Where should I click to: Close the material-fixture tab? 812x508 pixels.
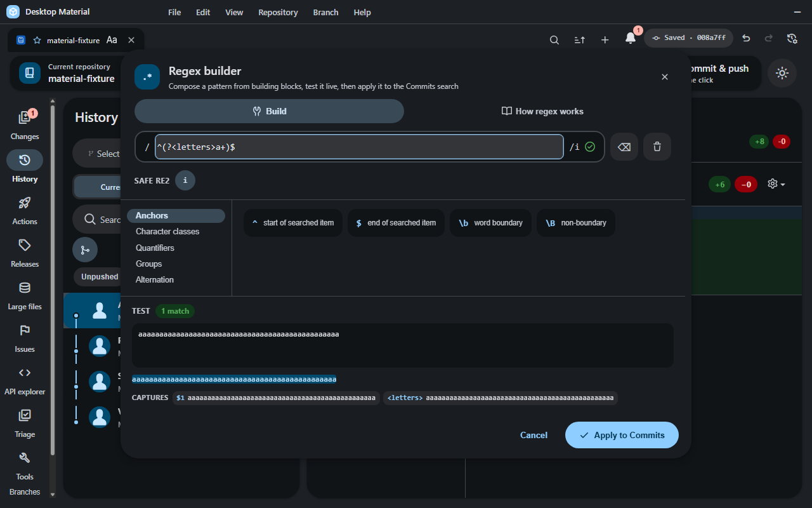(x=131, y=40)
